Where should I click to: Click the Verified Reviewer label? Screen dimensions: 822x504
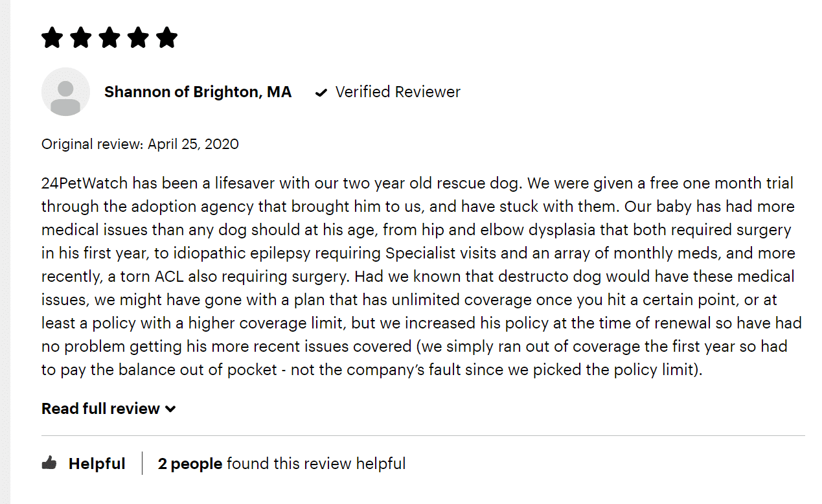(398, 92)
